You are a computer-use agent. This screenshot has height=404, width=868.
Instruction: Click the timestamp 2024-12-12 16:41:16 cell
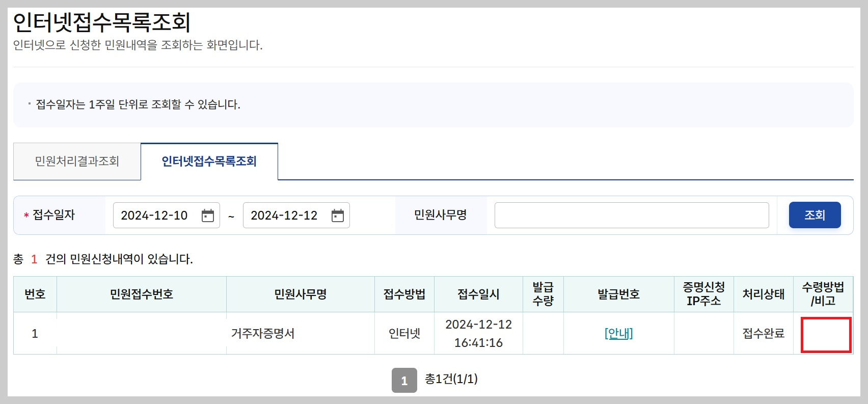click(x=478, y=333)
